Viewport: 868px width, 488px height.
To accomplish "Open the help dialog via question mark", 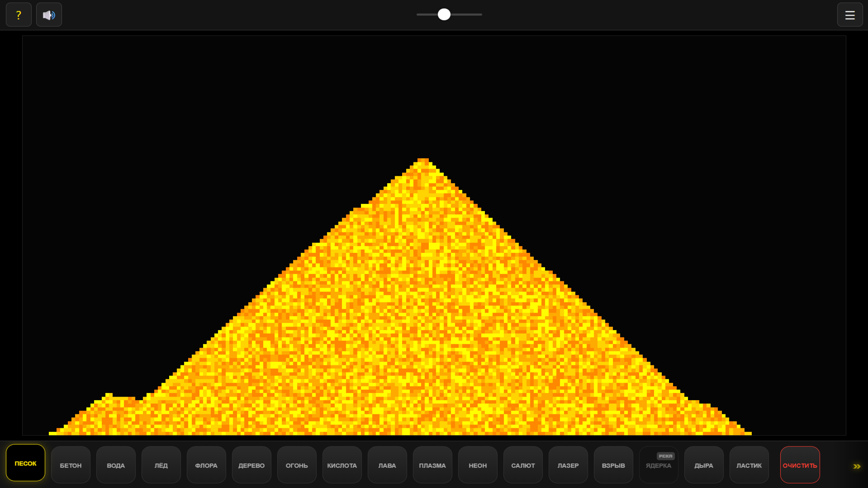I will tap(19, 14).
